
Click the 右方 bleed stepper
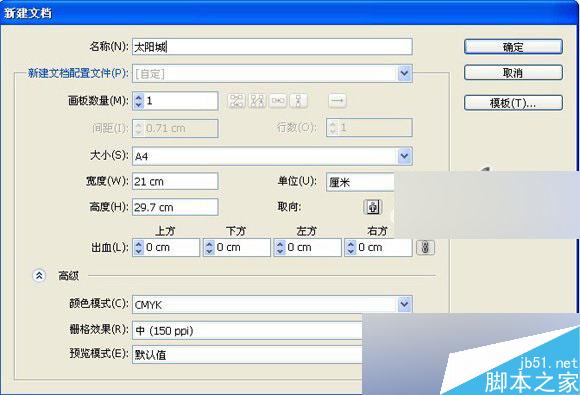click(351, 247)
